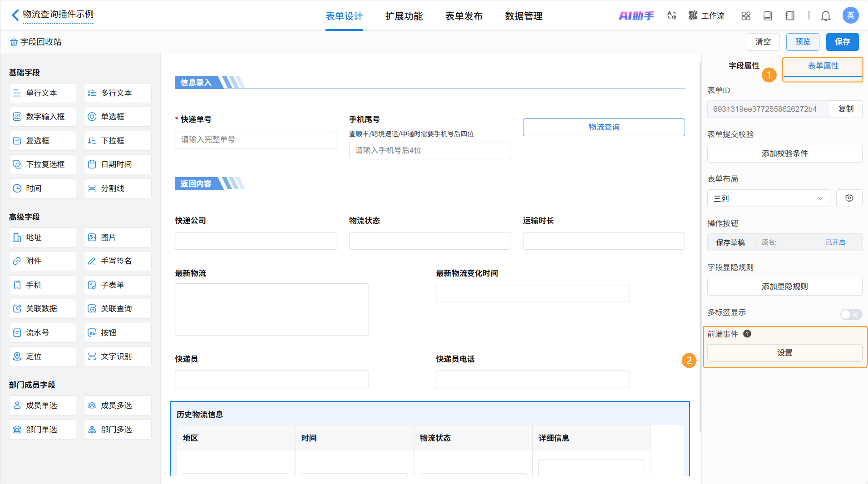
Task: Click the 物流查询 button in form
Action: click(603, 127)
